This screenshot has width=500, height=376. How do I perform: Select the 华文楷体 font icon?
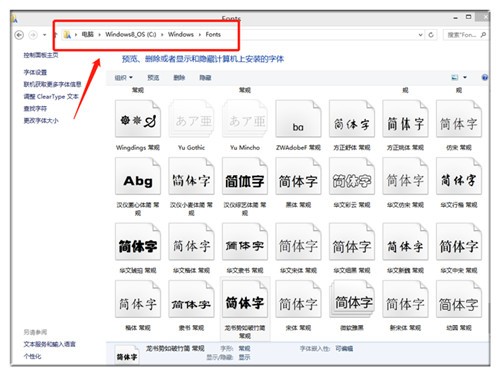(191, 242)
